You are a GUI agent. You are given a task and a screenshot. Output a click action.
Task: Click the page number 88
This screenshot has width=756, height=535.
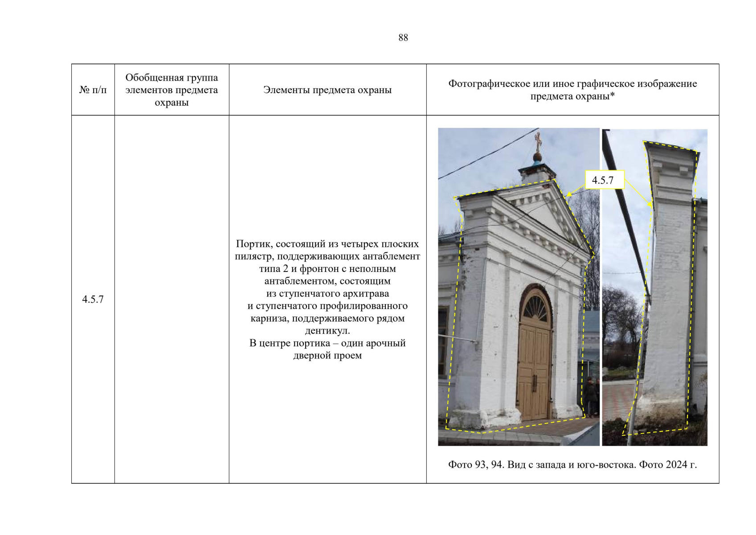[403, 38]
